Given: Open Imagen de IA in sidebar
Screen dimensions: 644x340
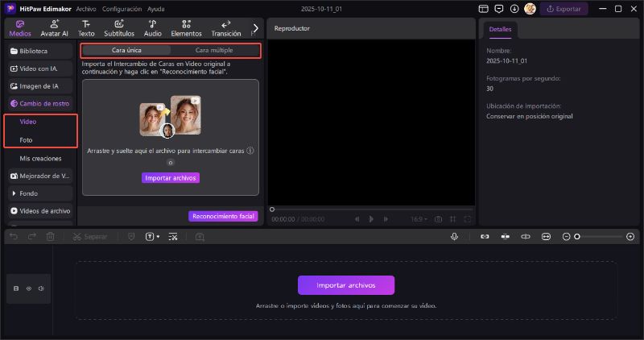Looking at the screenshot, I should [x=40, y=86].
